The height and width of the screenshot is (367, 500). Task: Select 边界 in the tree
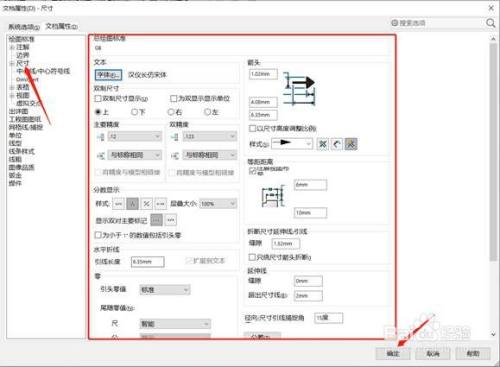[x=23, y=55]
